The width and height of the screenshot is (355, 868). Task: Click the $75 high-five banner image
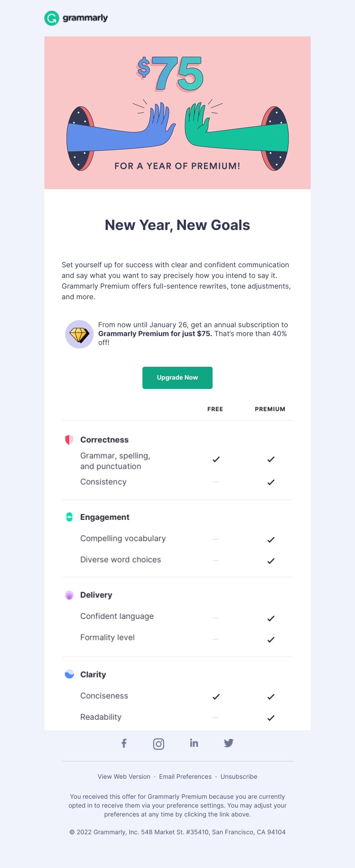click(x=177, y=113)
